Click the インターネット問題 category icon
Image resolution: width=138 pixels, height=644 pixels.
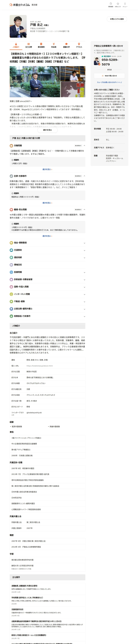click(11, 294)
